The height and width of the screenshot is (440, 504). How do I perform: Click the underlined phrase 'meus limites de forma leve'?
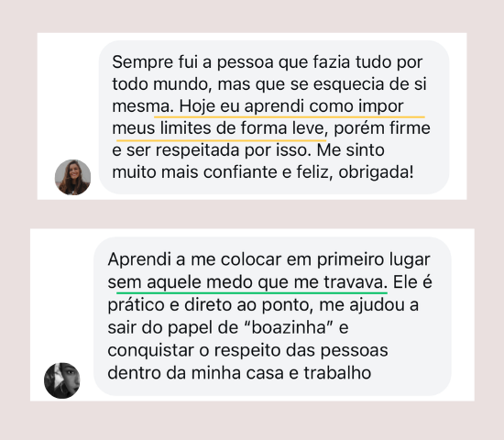click(x=218, y=128)
